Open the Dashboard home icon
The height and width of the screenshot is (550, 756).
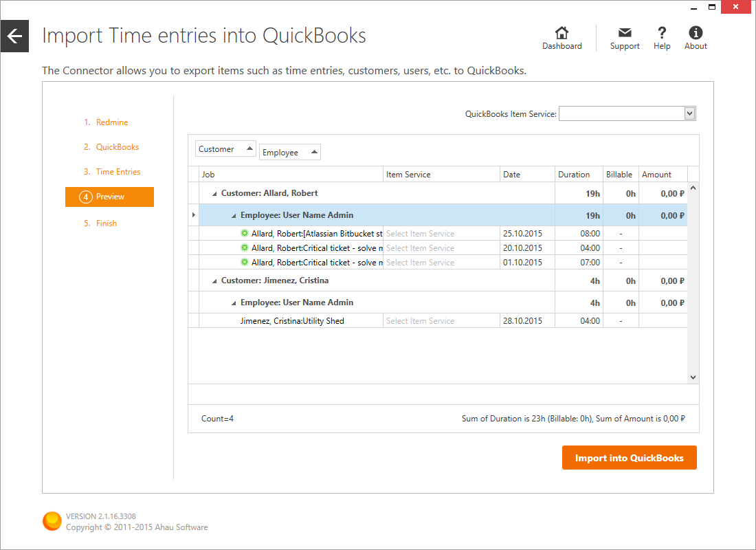[x=562, y=33]
